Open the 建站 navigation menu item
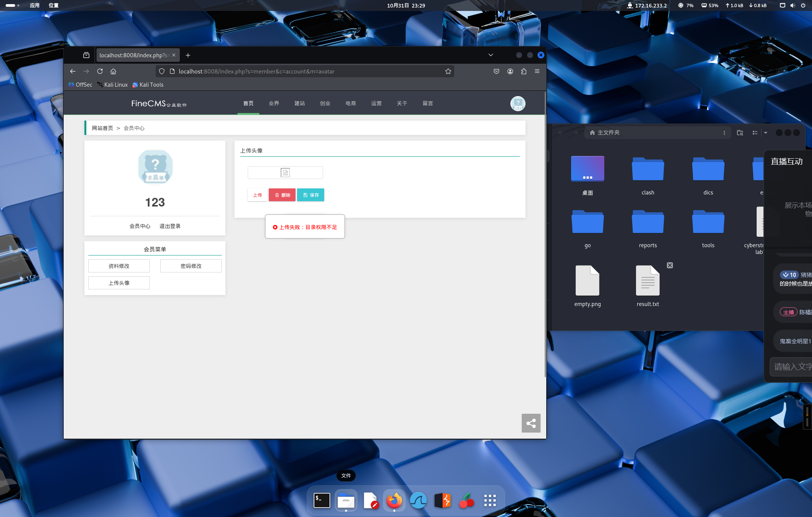Screen dimensions: 812x517 point(299,103)
